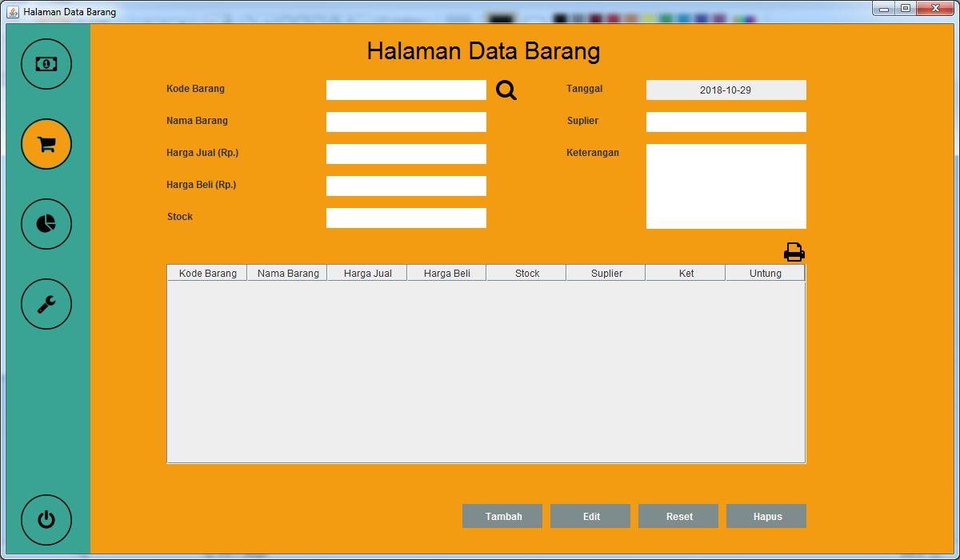Click the Tanggal date field showing 2018-10-29
This screenshot has width=960, height=560.
[726, 90]
